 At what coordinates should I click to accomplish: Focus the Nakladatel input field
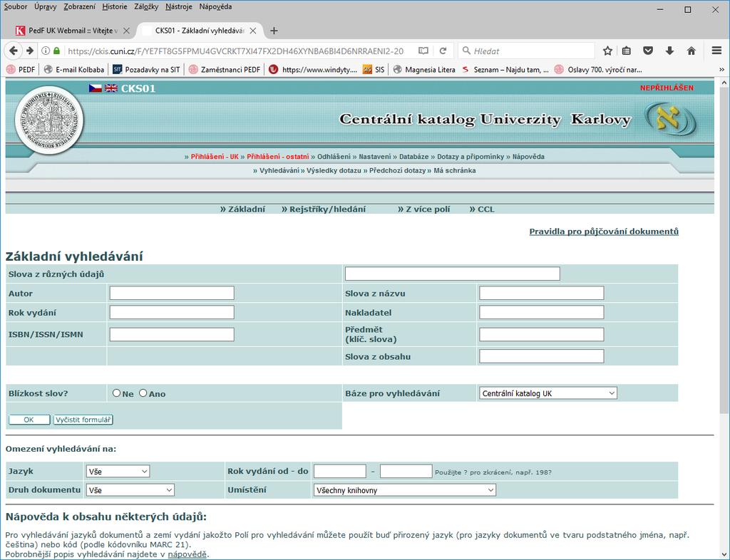tap(542, 312)
